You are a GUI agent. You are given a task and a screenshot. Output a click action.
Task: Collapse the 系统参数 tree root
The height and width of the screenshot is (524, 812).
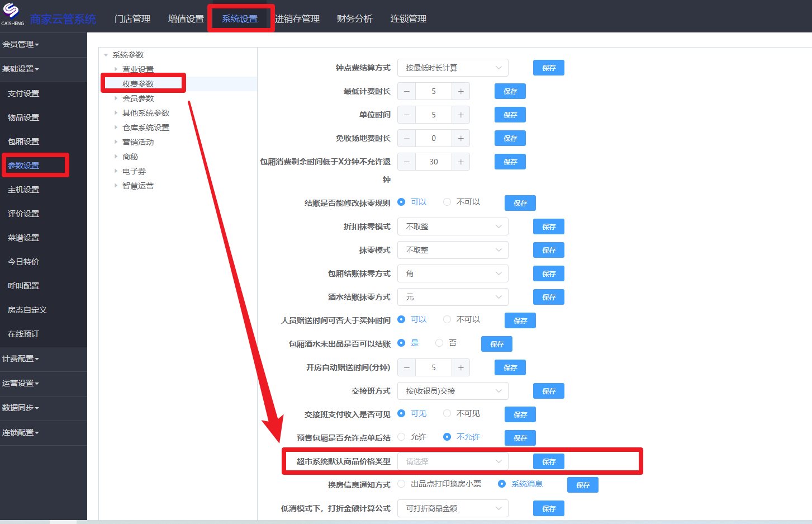[106, 55]
